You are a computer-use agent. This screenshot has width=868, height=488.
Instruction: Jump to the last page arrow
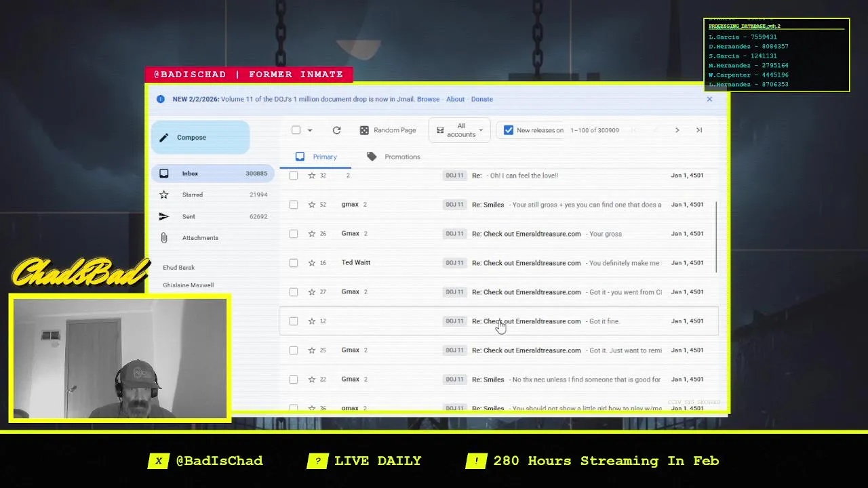[x=699, y=130]
